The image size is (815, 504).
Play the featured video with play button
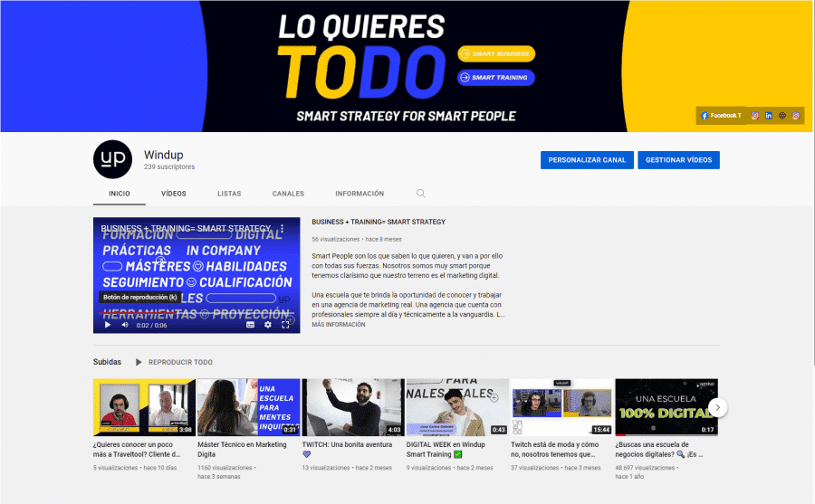click(108, 325)
